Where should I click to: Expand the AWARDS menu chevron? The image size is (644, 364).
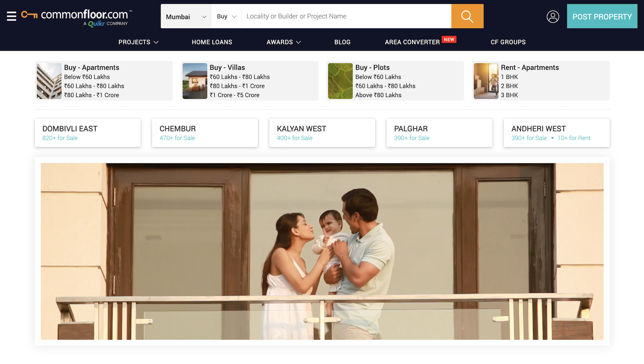point(299,42)
